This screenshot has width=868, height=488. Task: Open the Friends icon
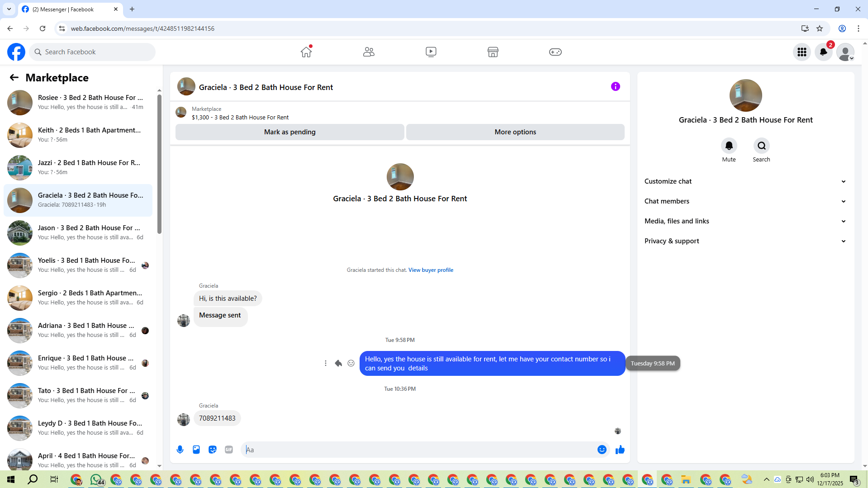[369, 52]
